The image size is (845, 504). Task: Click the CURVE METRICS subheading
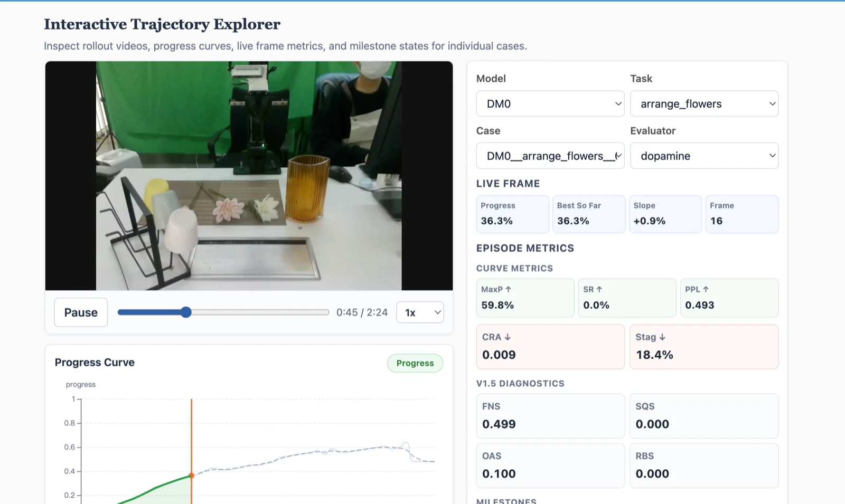[x=514, y=269]
